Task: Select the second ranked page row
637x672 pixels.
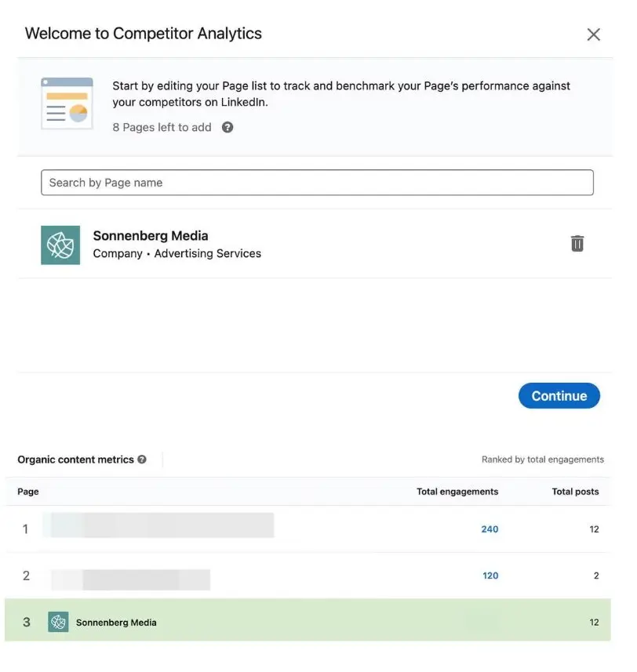Action: [x=314, y=575]
